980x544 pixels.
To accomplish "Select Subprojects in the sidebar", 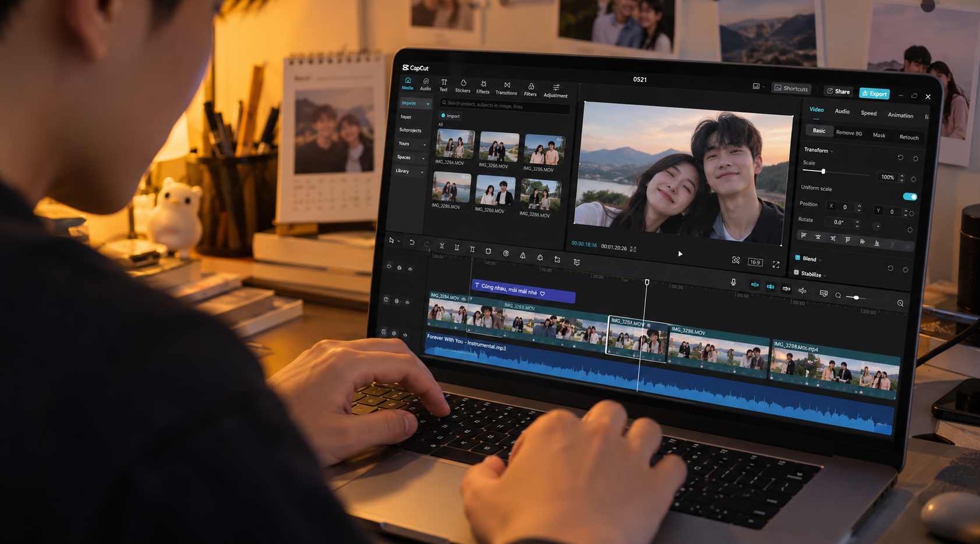I will 411,130.
